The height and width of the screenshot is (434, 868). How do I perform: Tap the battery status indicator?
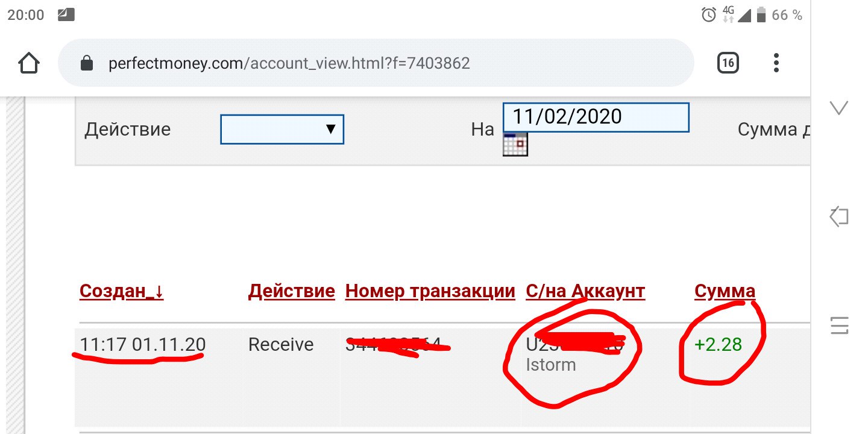coord(762,15)
